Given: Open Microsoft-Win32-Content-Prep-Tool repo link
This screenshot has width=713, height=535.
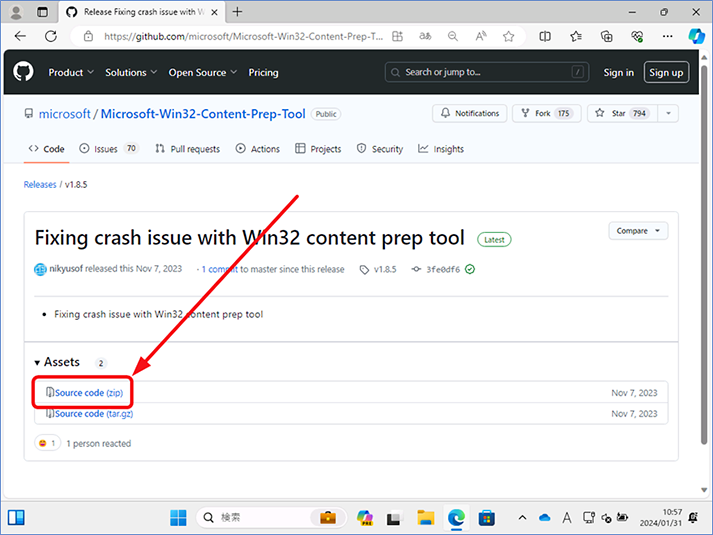Looking at the screenshot, I should [x=203, y=114].
